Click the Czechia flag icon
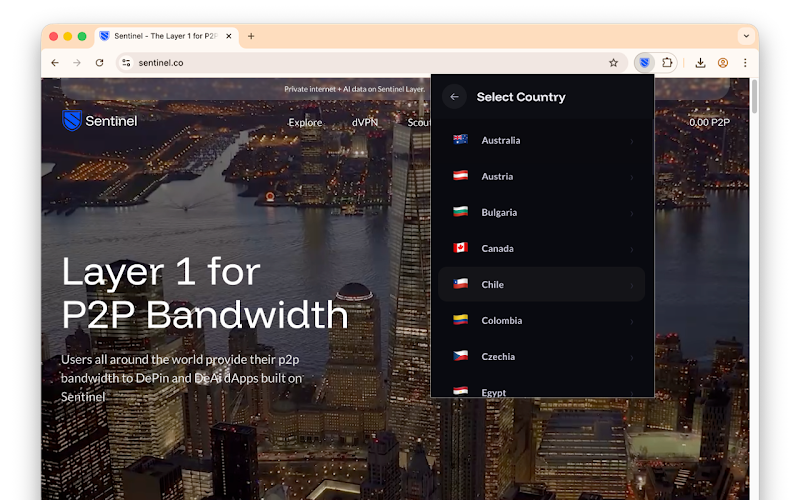Screen dimensions: 800x500 [461, 356]
